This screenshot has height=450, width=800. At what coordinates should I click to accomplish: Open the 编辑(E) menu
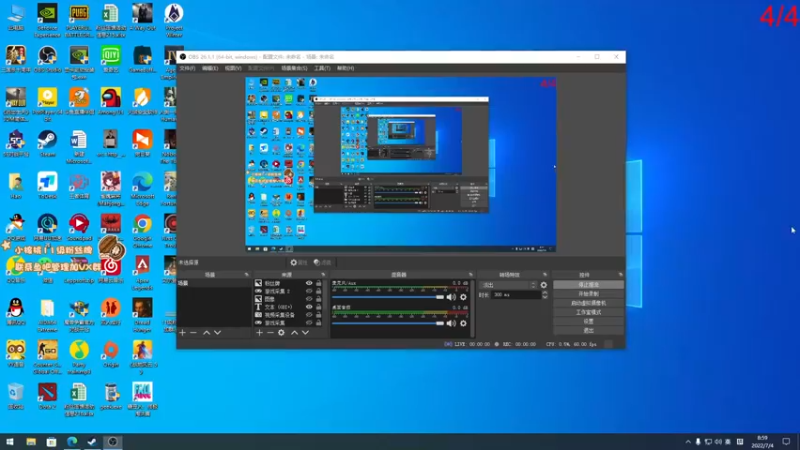210,68
